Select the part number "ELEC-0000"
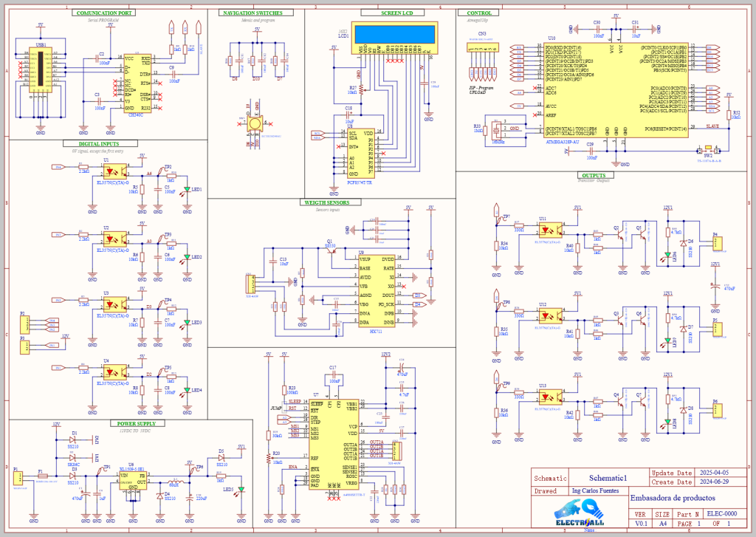756x537 pixels. click(x=722, y=514)
